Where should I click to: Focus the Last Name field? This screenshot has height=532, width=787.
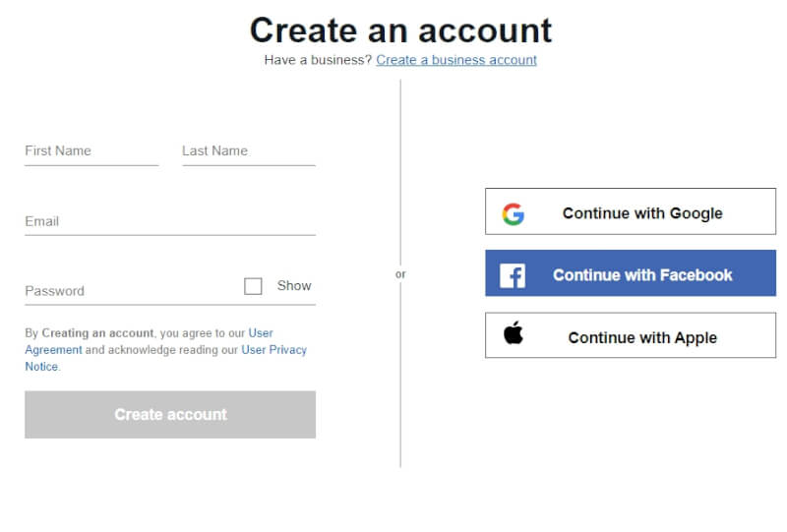[x=249, y=151]
